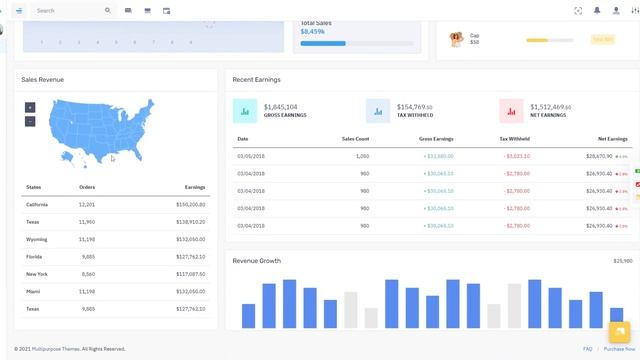Click the date 03/05/2018
The image size is (640, 360).
(251, 156)
